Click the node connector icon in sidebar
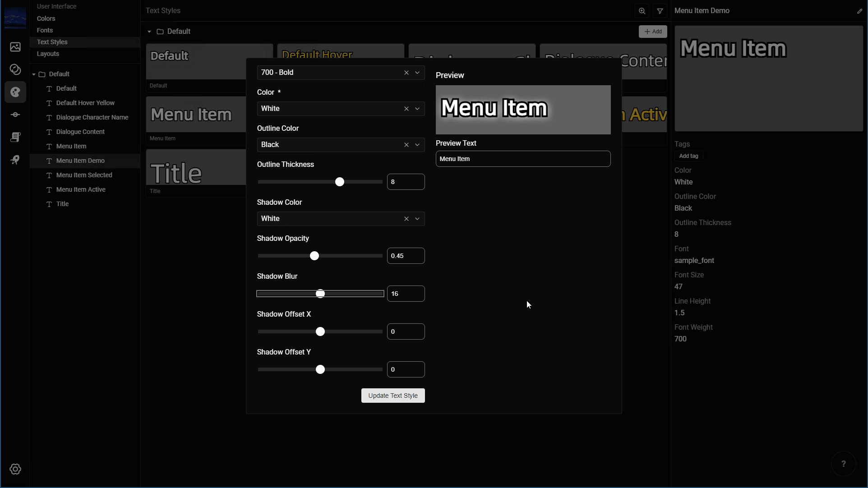 pos(15,115)
